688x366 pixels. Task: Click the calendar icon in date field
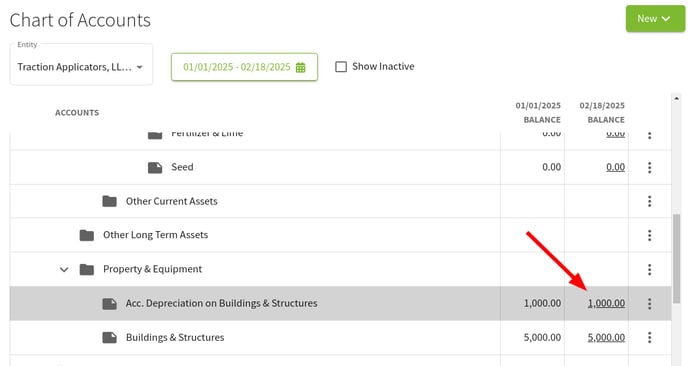click(301, 67)
